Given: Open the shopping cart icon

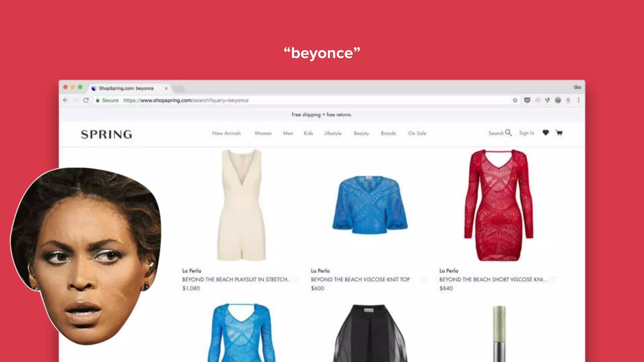Looking at the screenshot, I should pyautogui.click(x=559, y=133).
